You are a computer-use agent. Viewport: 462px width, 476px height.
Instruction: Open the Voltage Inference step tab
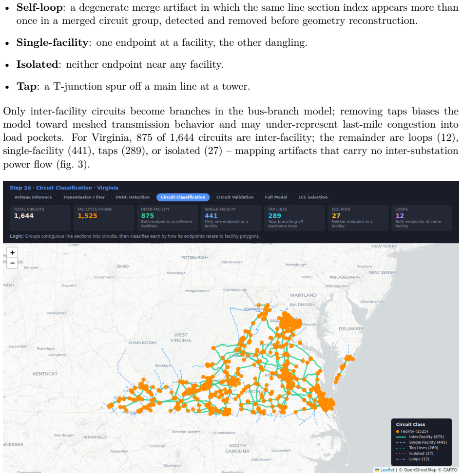point(33,197)
